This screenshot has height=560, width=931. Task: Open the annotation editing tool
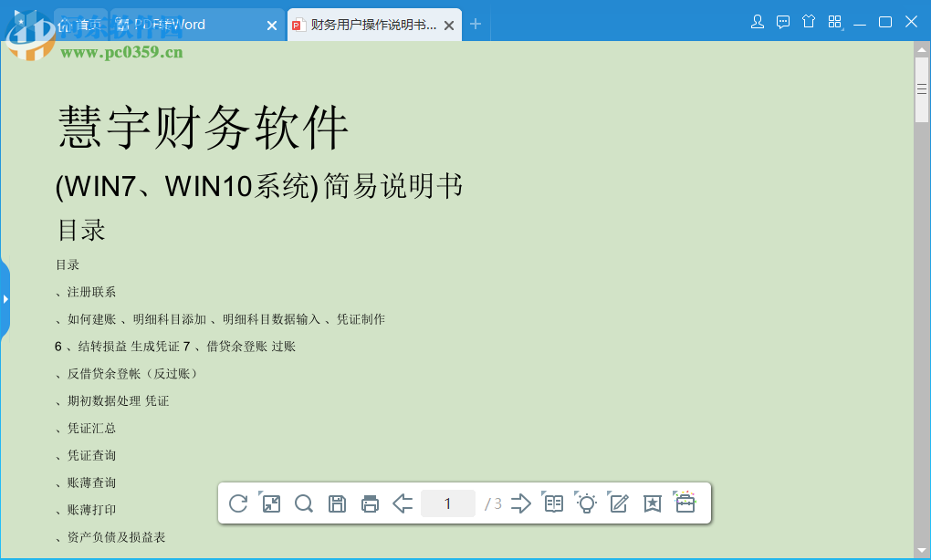click(619, 503)
